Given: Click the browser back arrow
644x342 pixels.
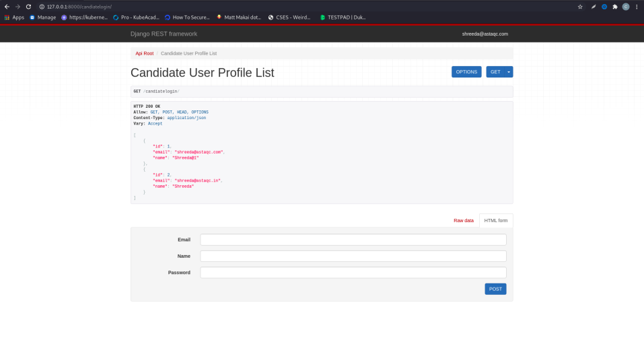Looking at the screenshot, I should pos(7,7).
